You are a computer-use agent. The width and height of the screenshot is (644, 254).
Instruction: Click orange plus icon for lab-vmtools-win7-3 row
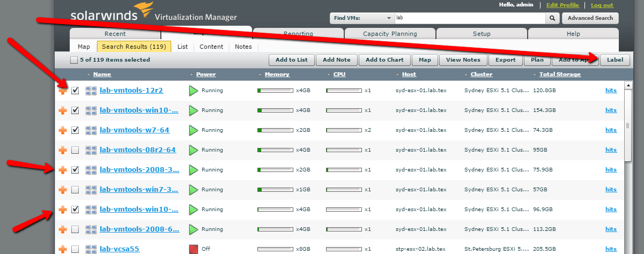63,190
